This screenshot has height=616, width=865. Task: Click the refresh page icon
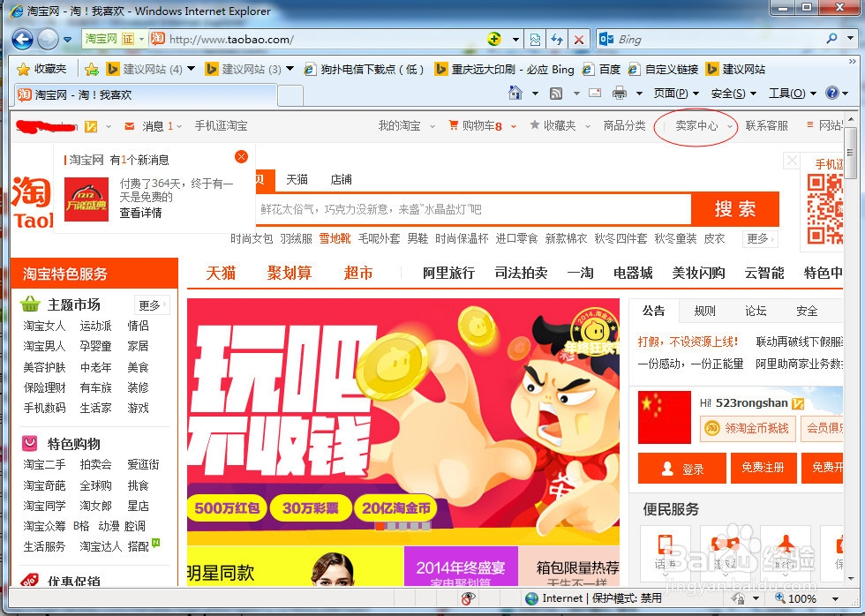[557, 39]
